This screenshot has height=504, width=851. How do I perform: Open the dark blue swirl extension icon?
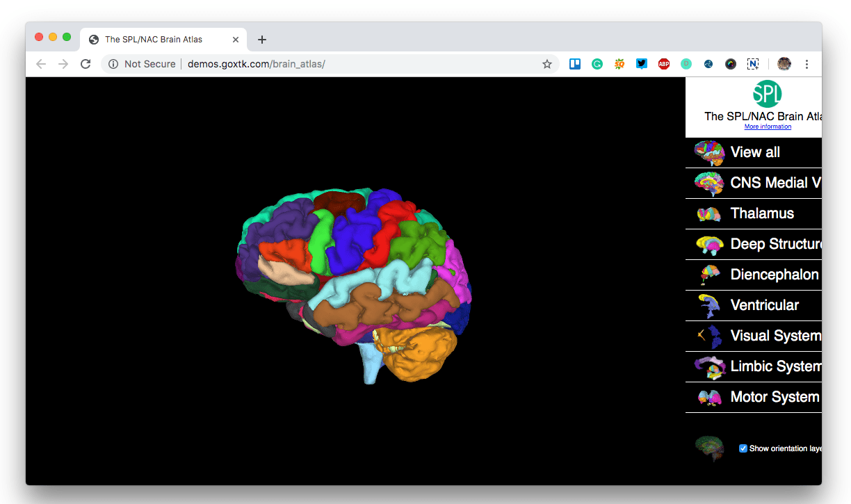(x=708, y=64)
